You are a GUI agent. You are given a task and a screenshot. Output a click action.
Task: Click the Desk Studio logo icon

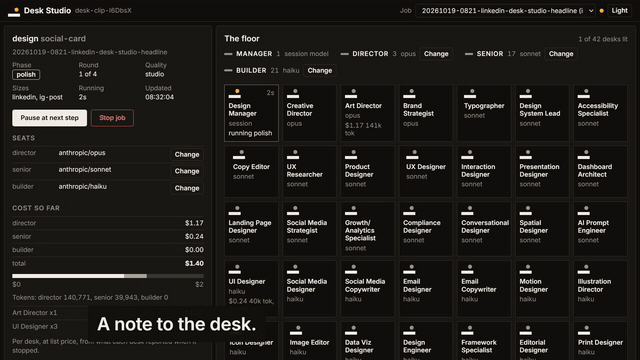pyautogui.click(x=14, y=12)
